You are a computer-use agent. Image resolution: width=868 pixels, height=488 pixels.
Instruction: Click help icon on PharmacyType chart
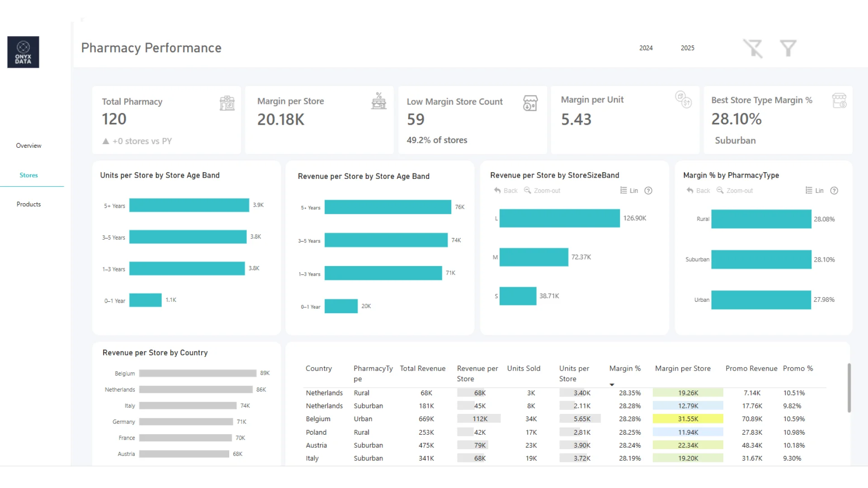[x=834, y=191]
